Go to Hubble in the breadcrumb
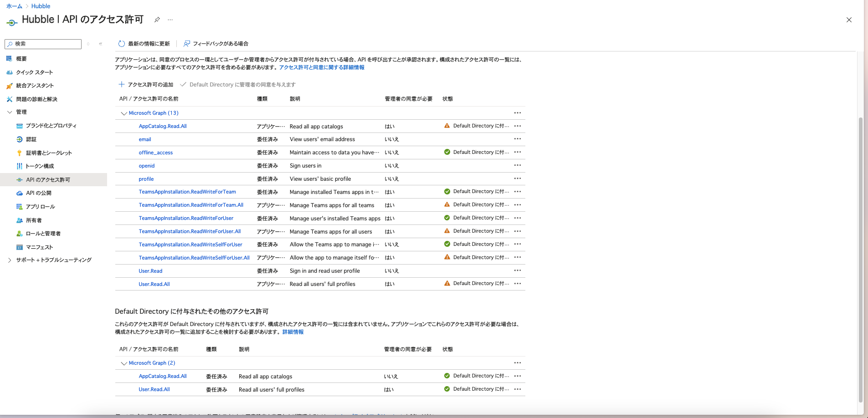Screen dimensions: 868x418 tap(41, 6)
